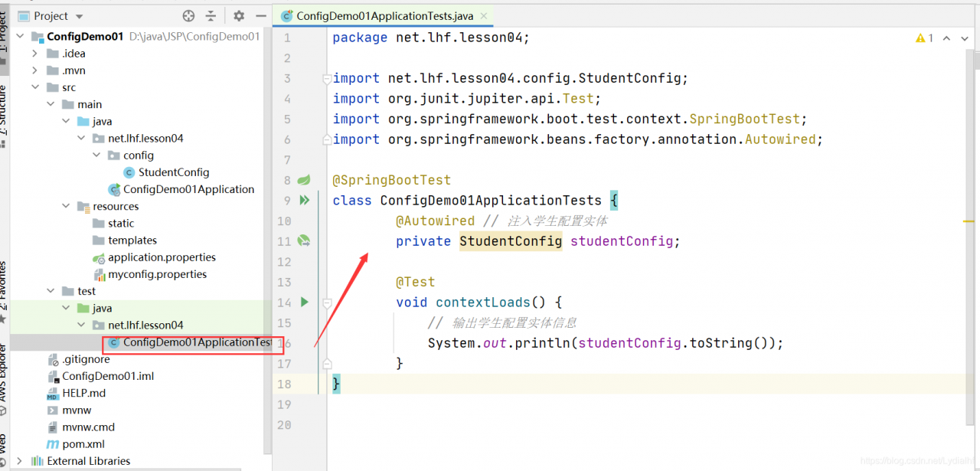Click Spring bean gutter icon at line 8
The image size is (980, 471).
point(304,180)
